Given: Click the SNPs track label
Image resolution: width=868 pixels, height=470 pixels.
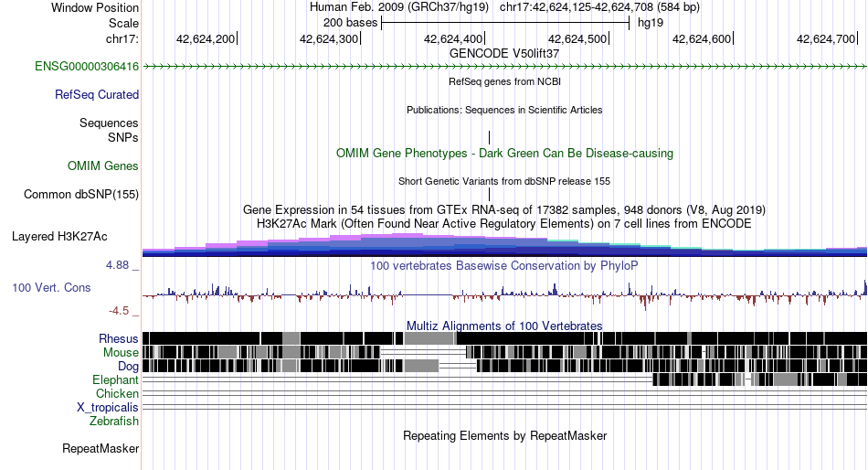Looking at the screenshot, I should tap(123, 137).
